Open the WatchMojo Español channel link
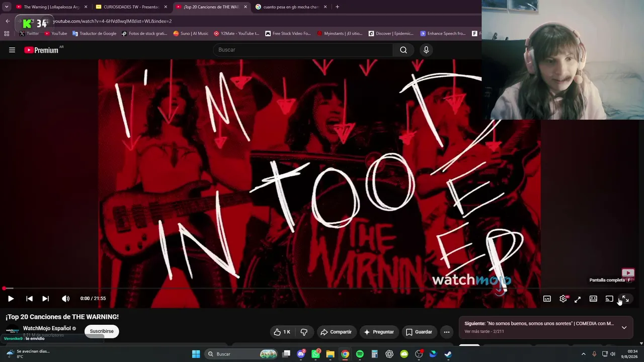This screenshot has width=644, height=362. point(47,328)
